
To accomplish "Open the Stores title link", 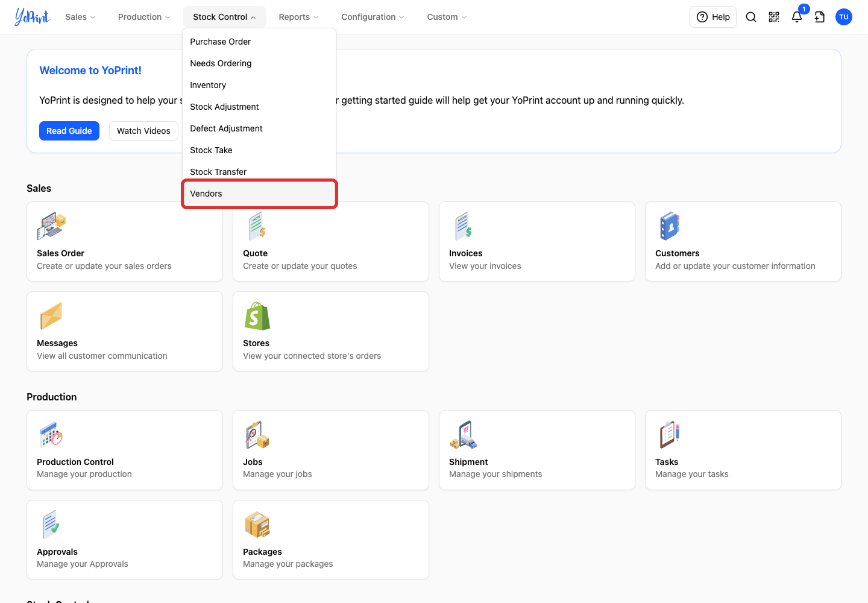I will (x=256, y=343).
